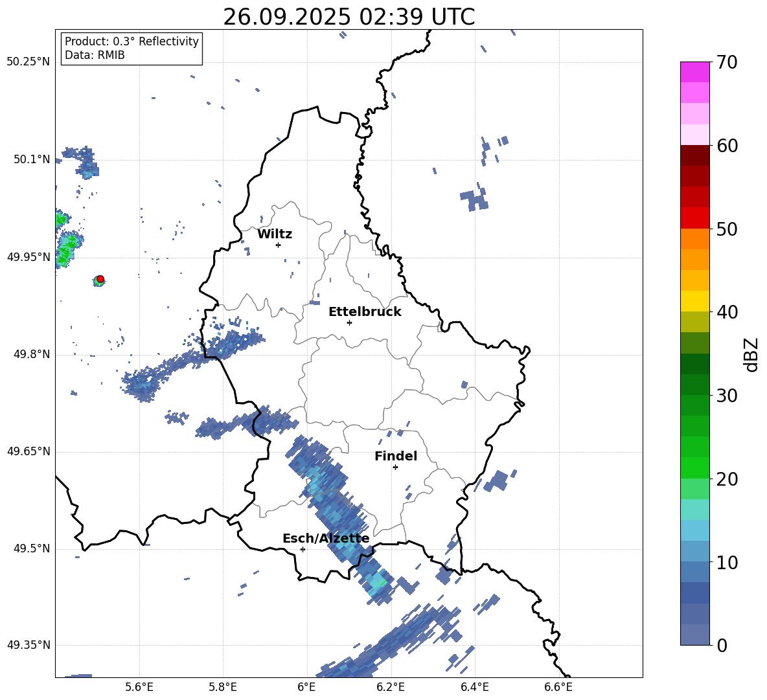This screenshot has width=767, height=700.
Task: Click the 6.6°E longitude label
Action: tap(558, 687)
